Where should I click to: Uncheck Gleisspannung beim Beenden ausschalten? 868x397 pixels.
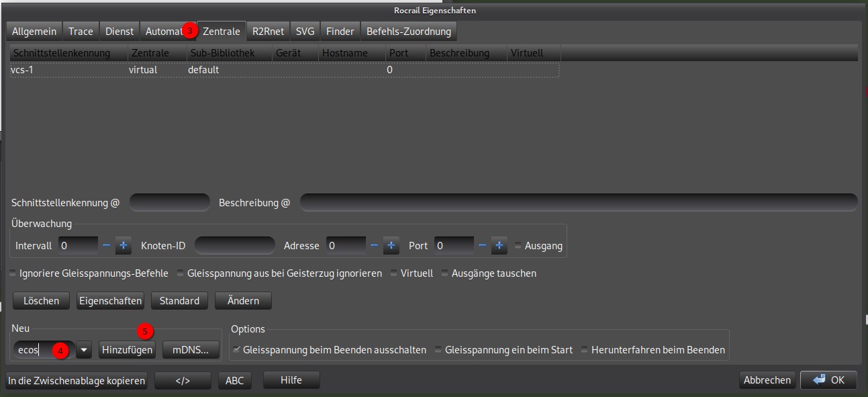click(236, 350)
